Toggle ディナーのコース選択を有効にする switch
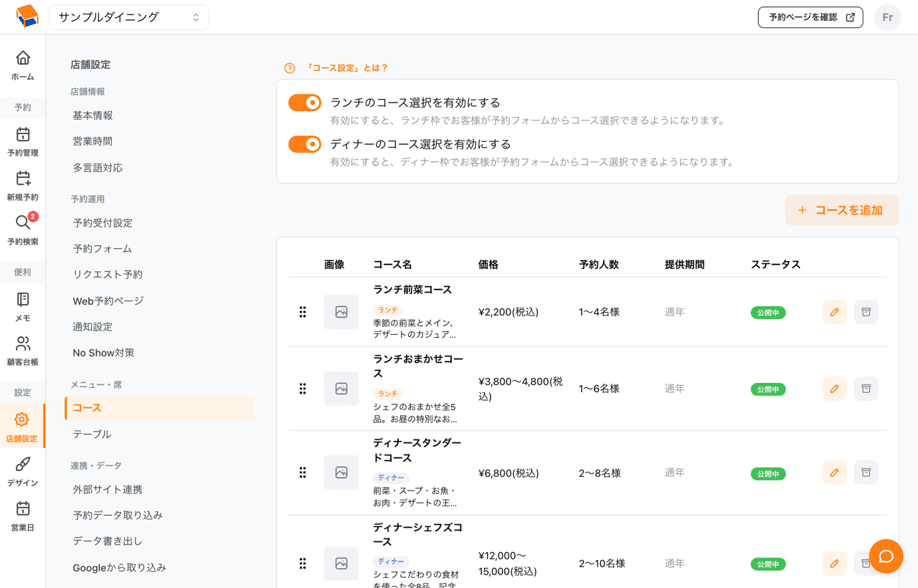918x588 pixels. [305, 144]
